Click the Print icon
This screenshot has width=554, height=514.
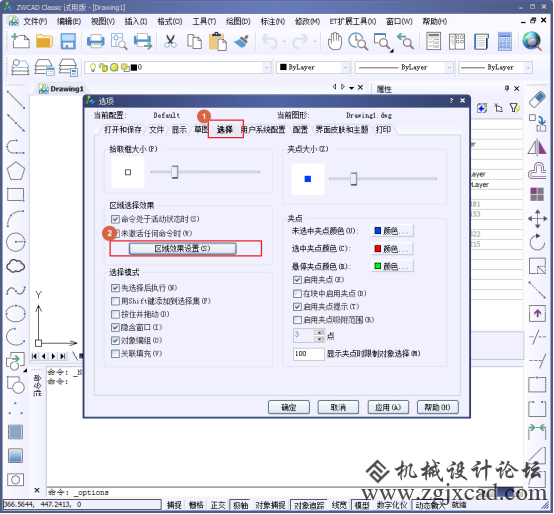pos(95,41)
